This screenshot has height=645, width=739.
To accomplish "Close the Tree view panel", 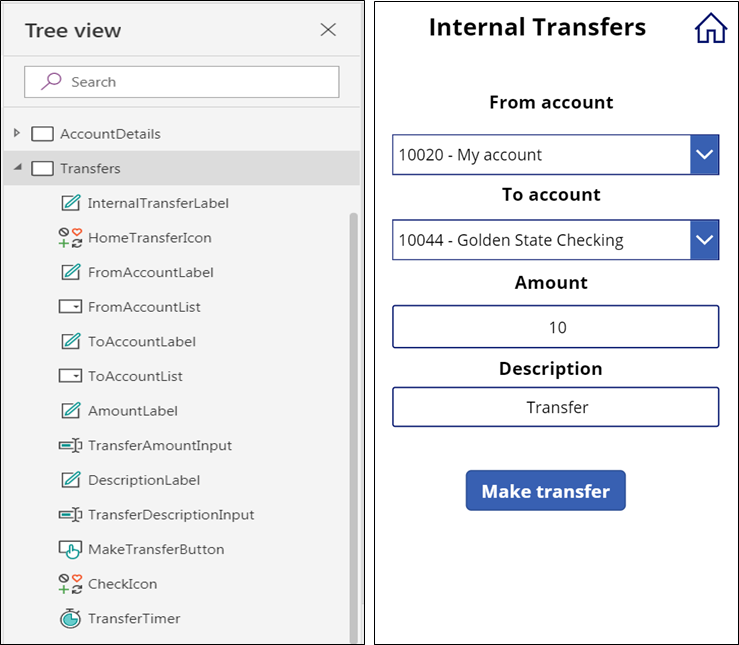I will click(x=328, y=30).
